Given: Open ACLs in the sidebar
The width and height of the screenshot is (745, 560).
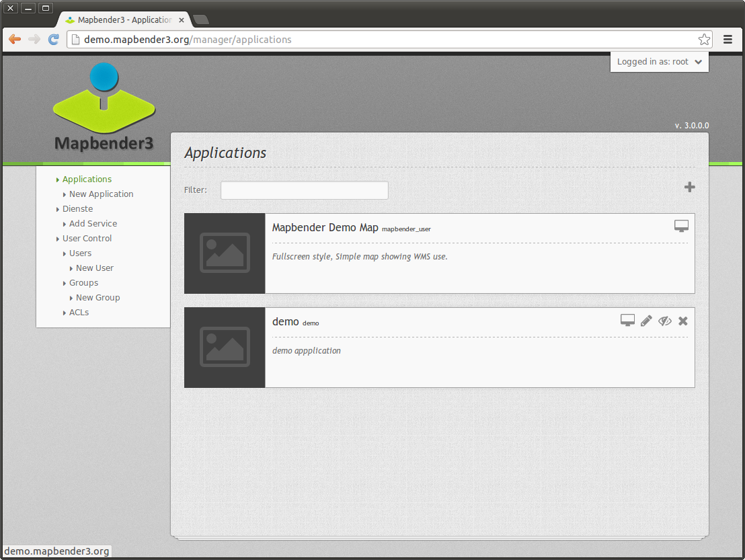Looking at the screenshot, I should click(79, 312).
